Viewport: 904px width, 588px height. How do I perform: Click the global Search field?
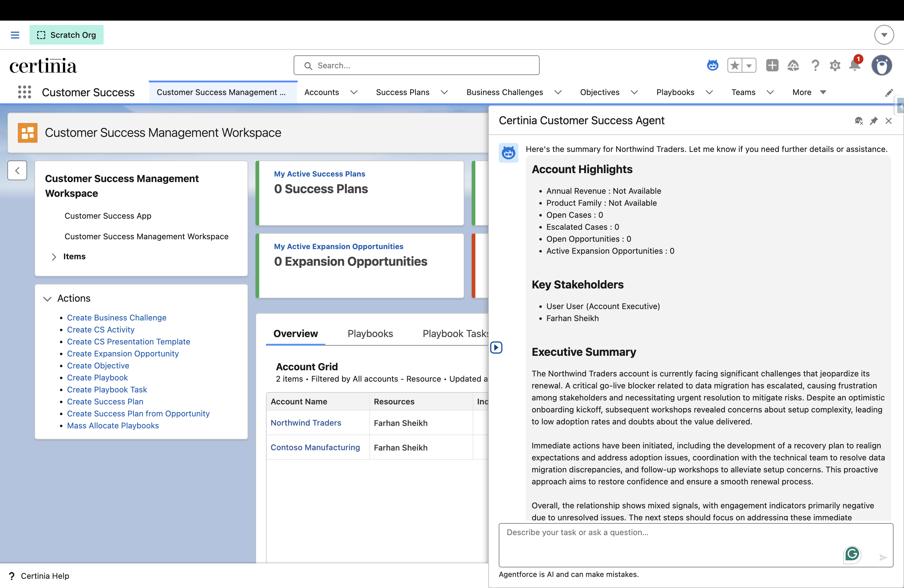pos(416,65)
